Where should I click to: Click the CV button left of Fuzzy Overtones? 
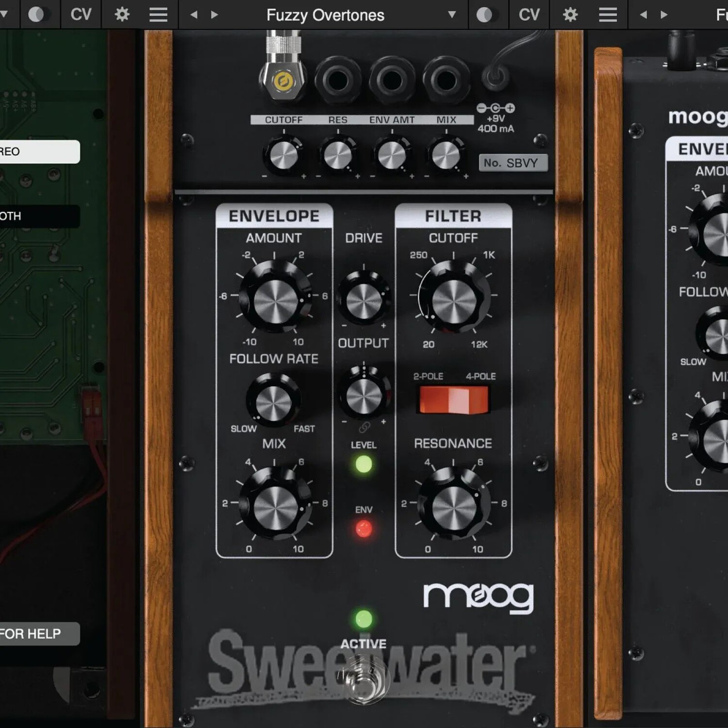[81, 15]
